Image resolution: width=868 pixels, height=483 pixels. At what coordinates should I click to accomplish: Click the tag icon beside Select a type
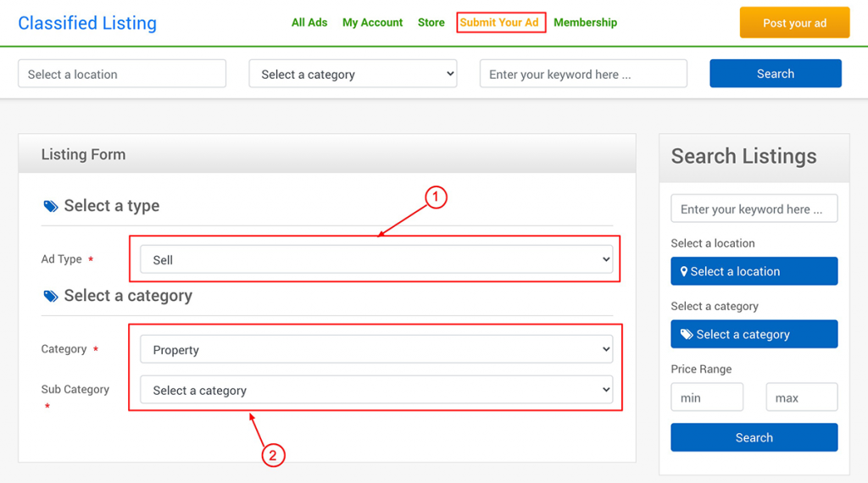coord(50,207)
